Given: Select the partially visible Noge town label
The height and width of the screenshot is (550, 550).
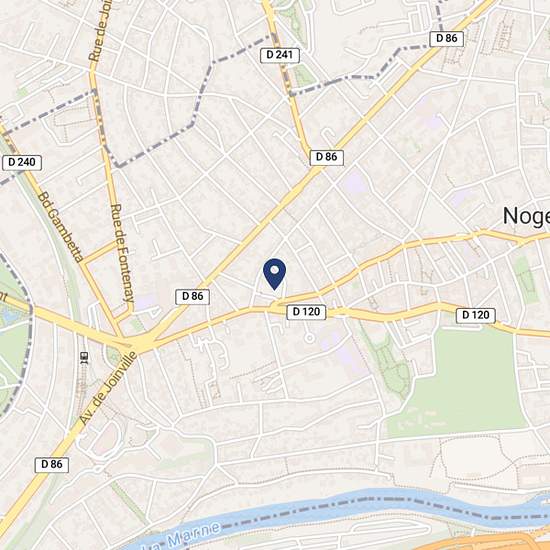Looking at the screenshot, I should [x=526, y=216].
